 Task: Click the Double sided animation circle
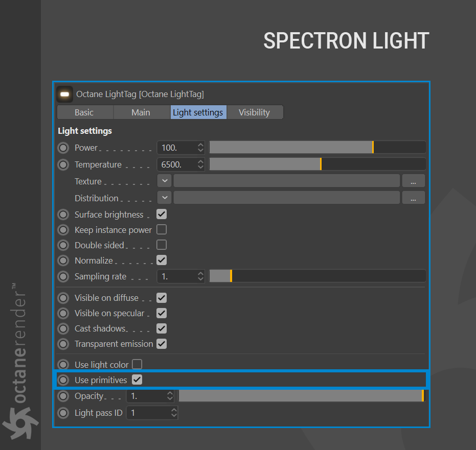[63, 245]
